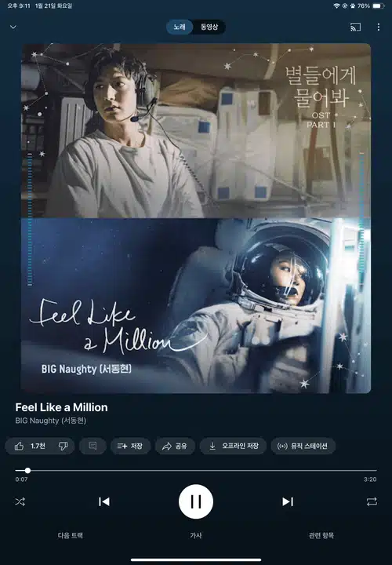Save track to playlist via 저장
Screen dimensions: 392x565
click(x=130, y=446)
